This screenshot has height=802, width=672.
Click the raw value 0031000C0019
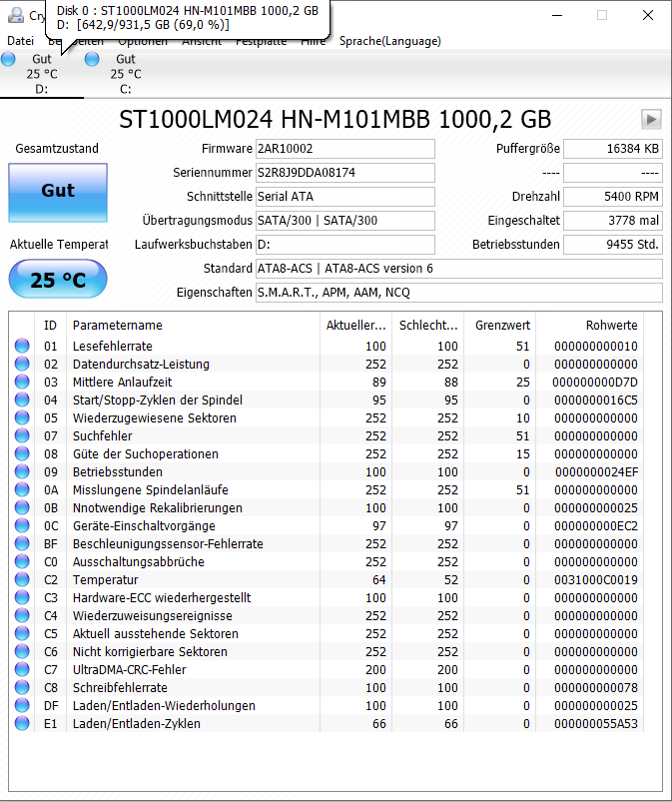[x=596, y=579]
